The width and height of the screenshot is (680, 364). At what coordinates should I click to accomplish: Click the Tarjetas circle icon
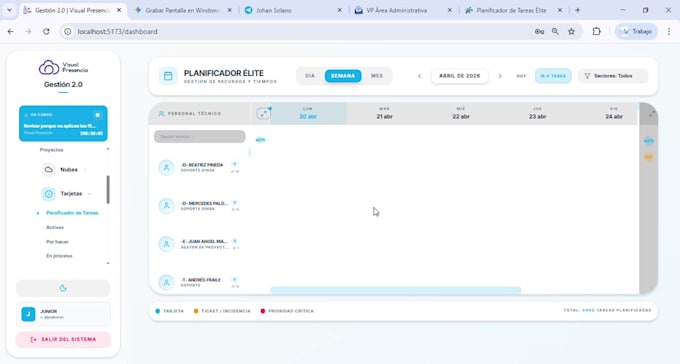49,194
